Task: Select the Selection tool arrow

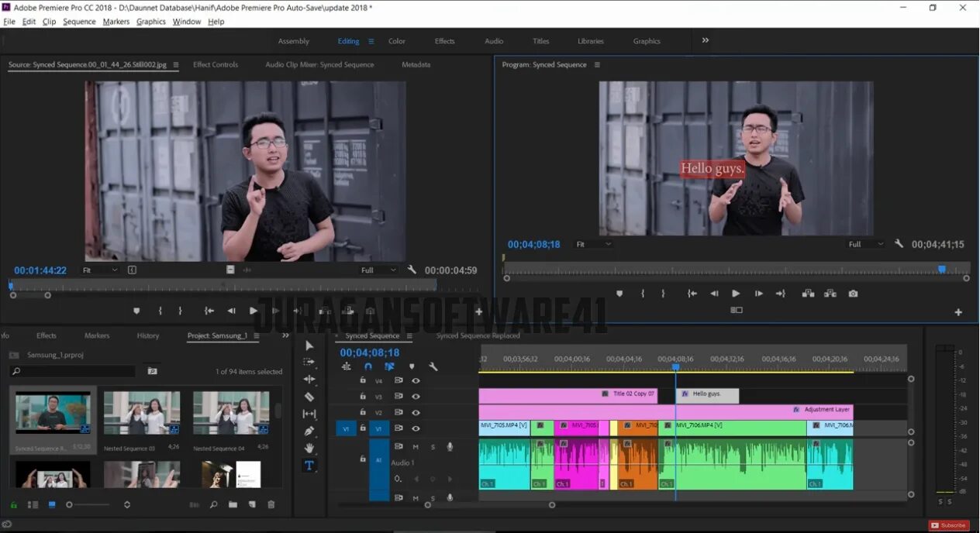Action: tap(309, 346)
